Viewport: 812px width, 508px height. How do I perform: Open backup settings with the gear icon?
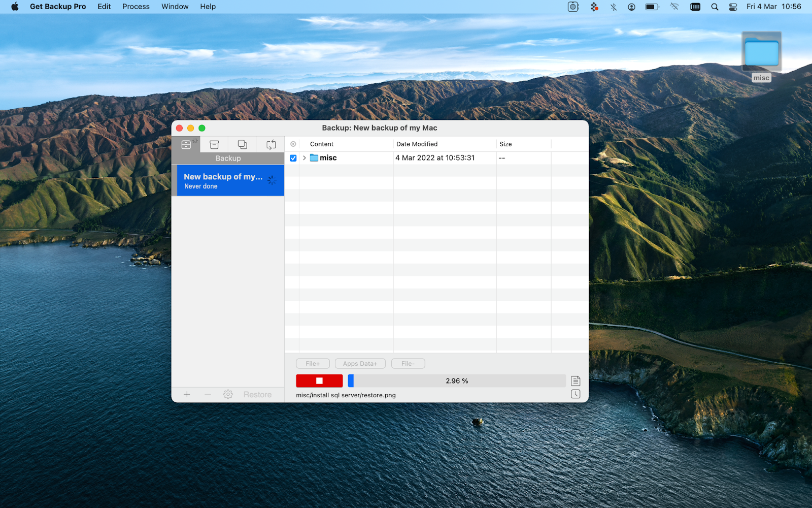(228, 394)
